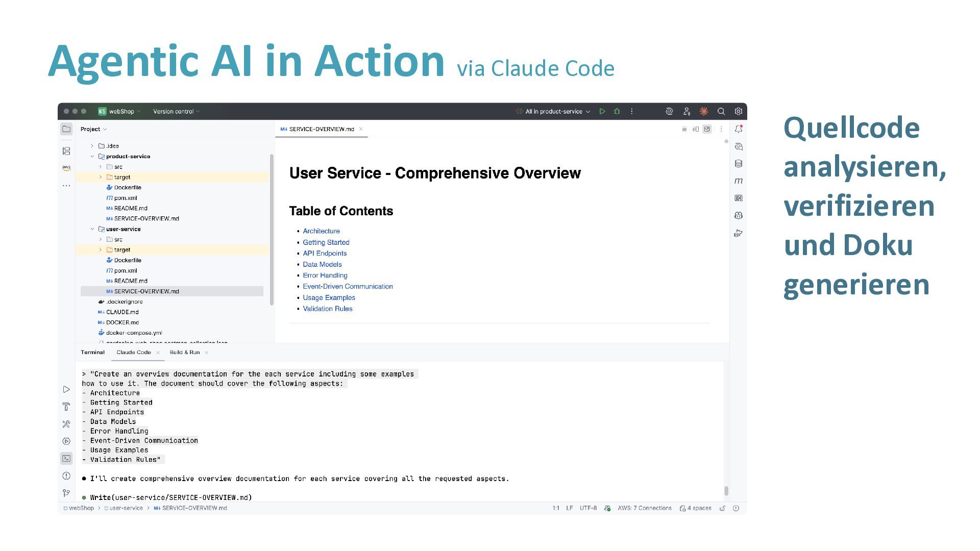The width and height of the screenshot is (980, 551).
Task: Open Git tool window in left sidebar
Action: coord(66,493)
